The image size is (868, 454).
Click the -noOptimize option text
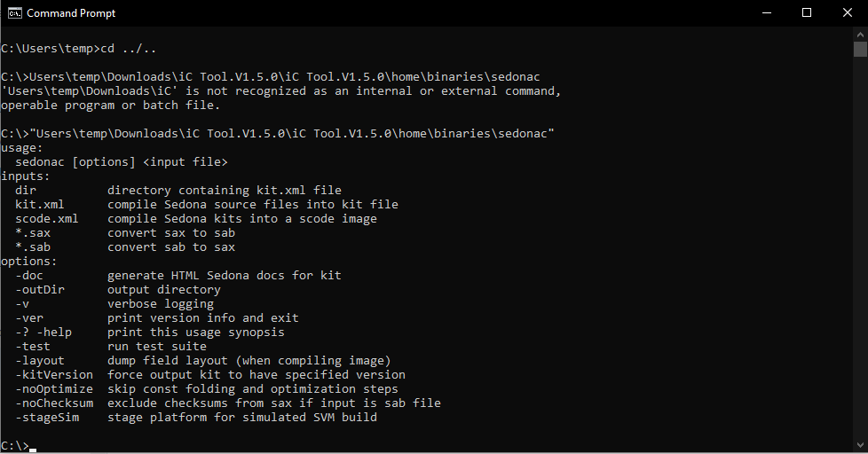point(54,389)
